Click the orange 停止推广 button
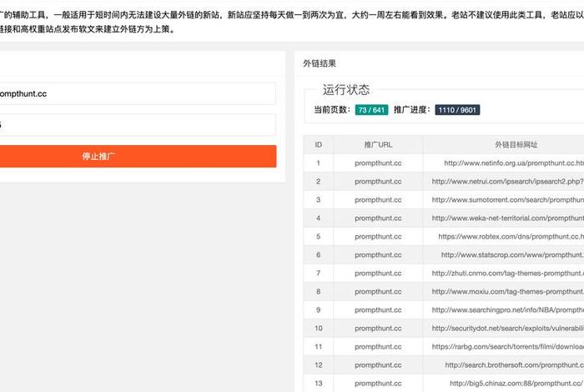 coord(138,156)
